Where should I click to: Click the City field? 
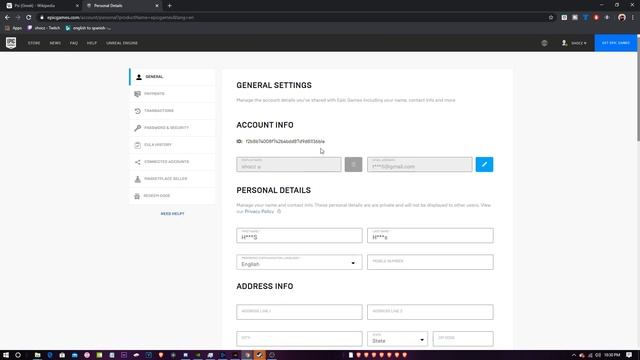point(299,339)
